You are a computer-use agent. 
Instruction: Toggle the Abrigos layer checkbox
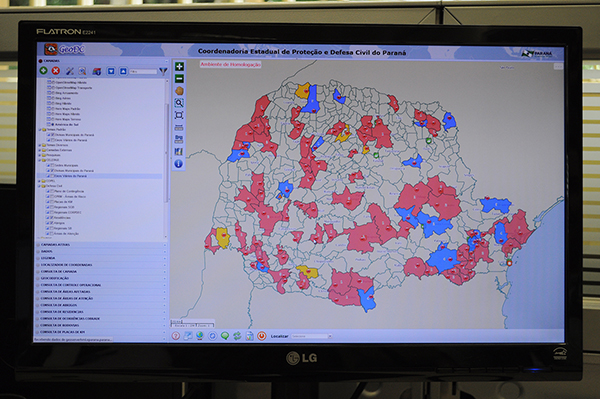coord(52,223)
